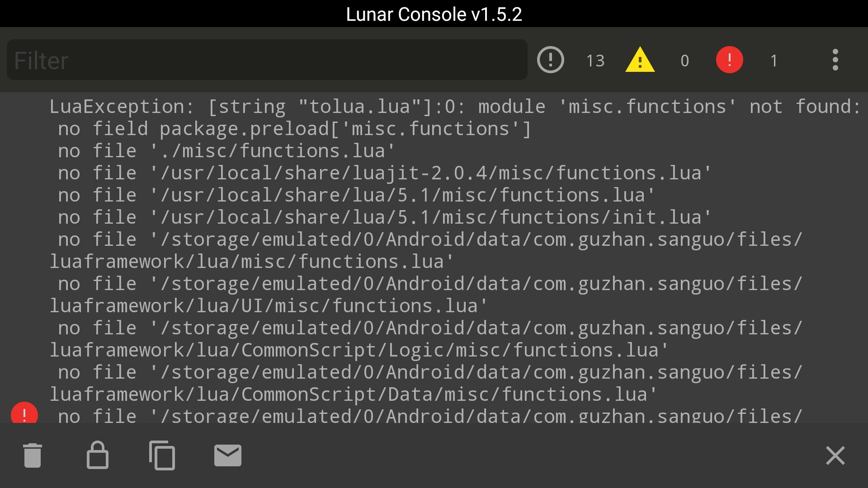Clear logs with the trash icon

coord(33,455)
